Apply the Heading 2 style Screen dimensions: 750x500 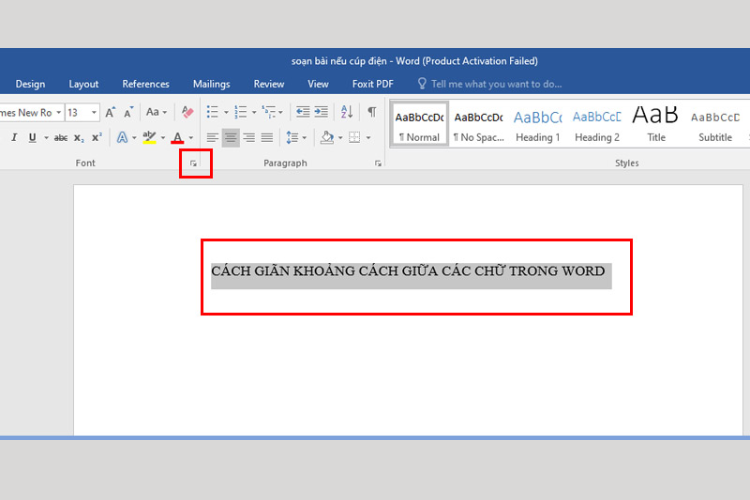[x=597, y=124]
